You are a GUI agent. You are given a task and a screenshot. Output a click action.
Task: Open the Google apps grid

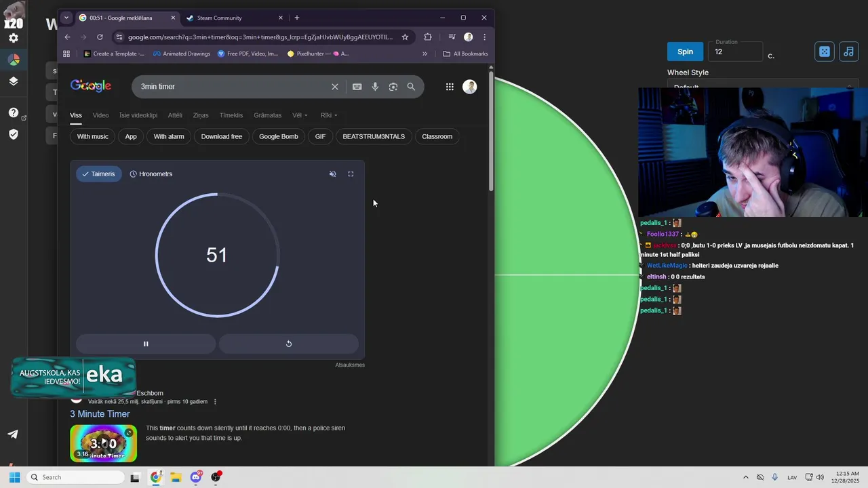pyautogui.click(x=450, y=87)
